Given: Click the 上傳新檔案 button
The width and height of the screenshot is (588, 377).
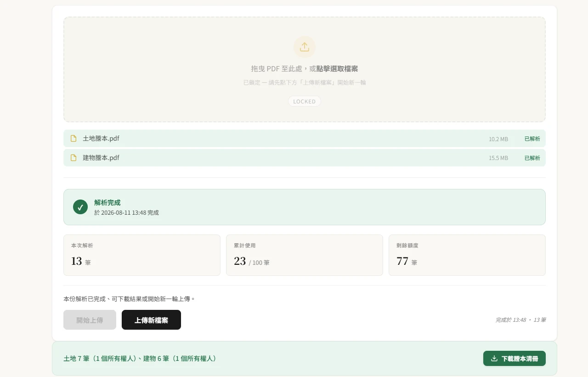Looking at the screenshot, I should pyautogui.click(x=151, y=320).
